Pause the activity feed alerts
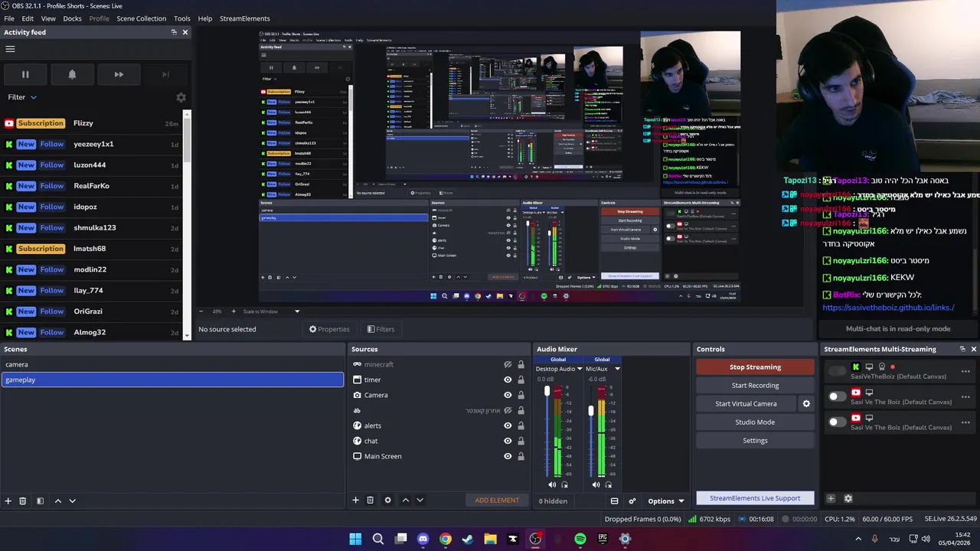 25,74
